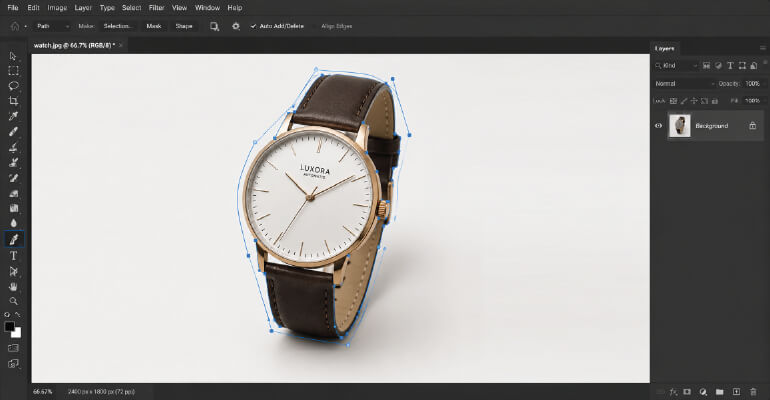This screenshot has width=770, height=400.
Task: Open path operations icon in options bar
Action: 215,27
